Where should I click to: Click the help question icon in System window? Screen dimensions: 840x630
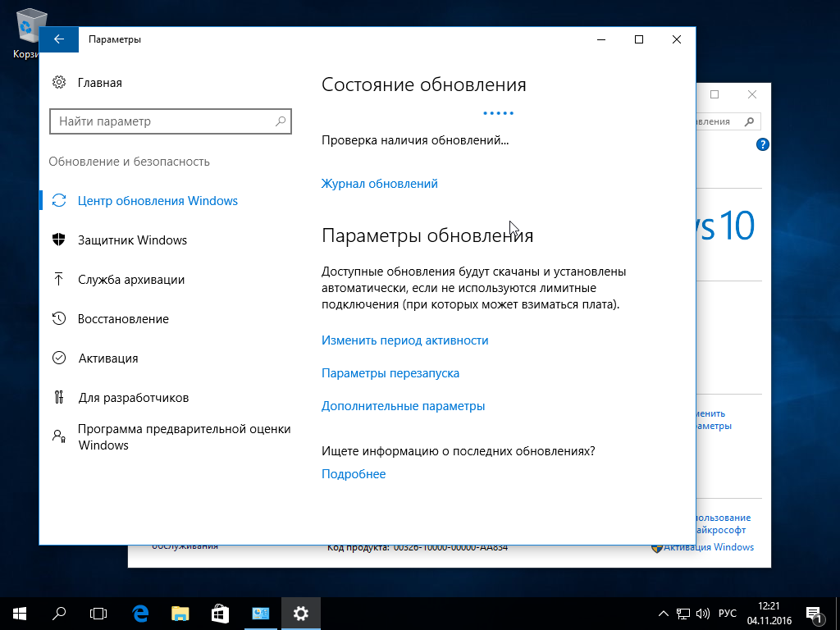pos(762,144)
